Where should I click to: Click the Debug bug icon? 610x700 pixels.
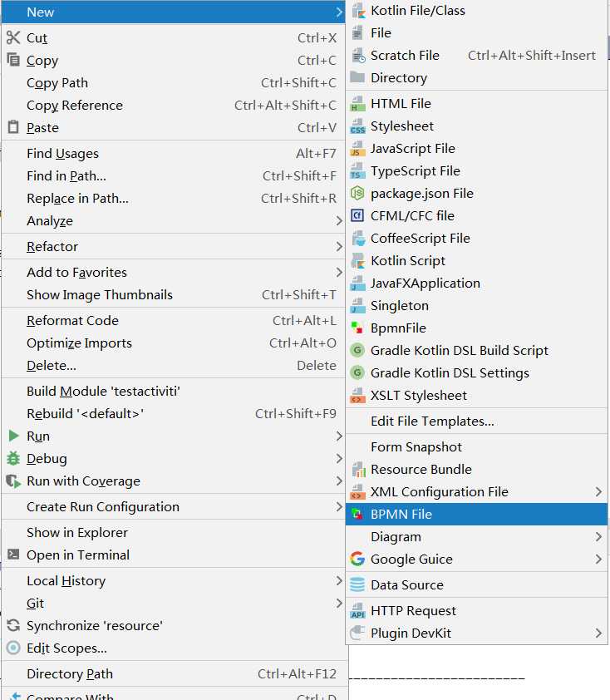13,458
